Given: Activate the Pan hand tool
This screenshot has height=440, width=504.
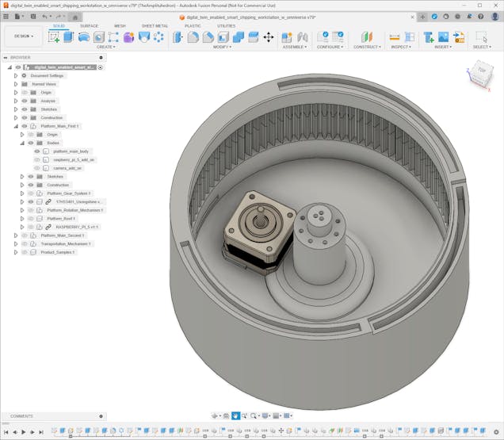Looking at the screenshot, I should click(x=236, y=415).
